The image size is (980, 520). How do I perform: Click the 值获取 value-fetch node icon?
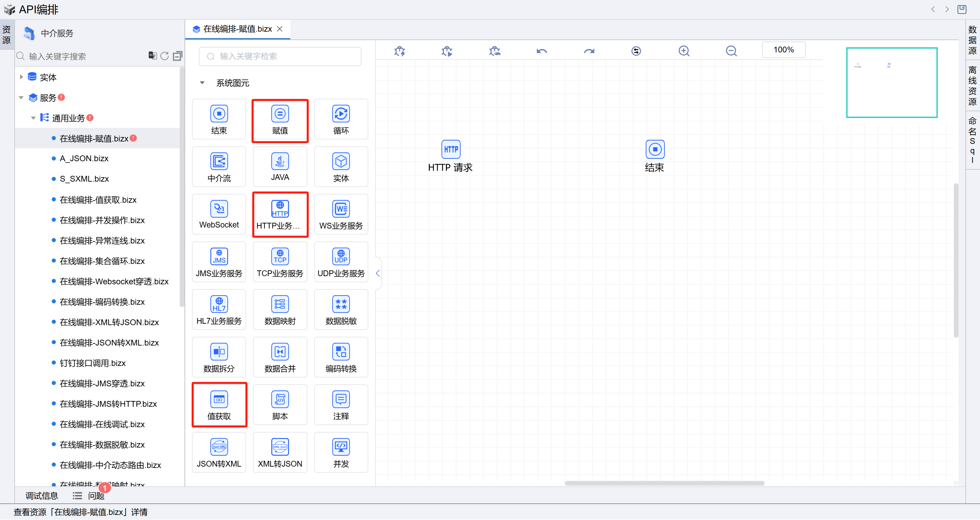point(219,399)
